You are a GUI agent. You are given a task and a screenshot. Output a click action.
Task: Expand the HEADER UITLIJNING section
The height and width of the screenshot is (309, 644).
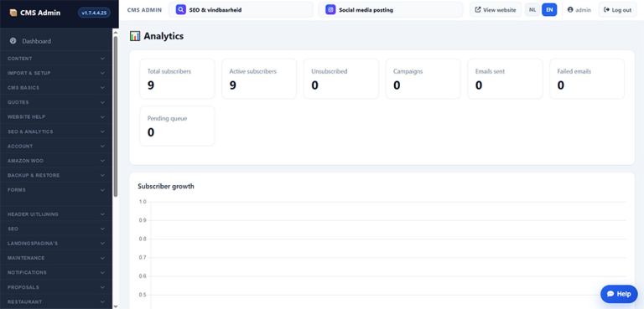click(56, 214)
